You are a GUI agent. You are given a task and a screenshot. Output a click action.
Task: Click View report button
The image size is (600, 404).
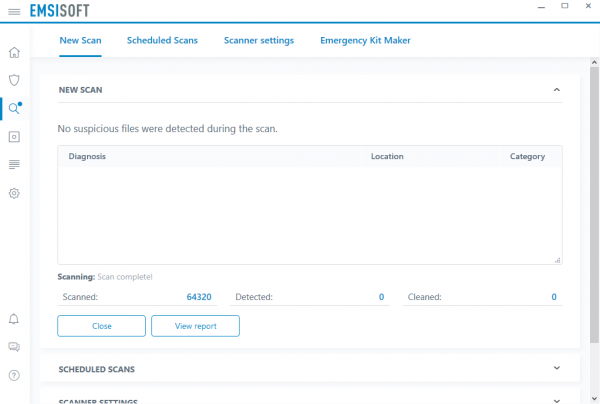[x=196, y=326]
